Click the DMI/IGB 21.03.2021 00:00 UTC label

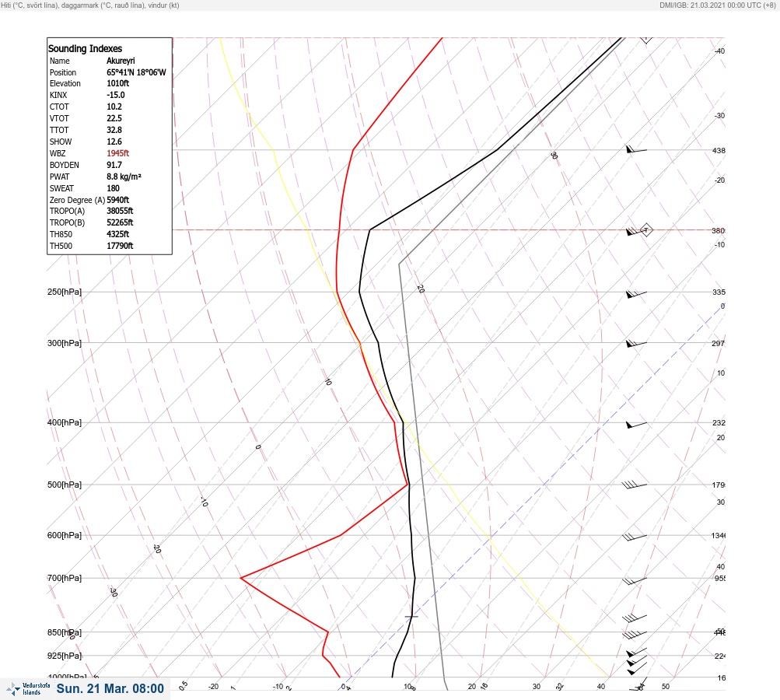tap(717, 5)
